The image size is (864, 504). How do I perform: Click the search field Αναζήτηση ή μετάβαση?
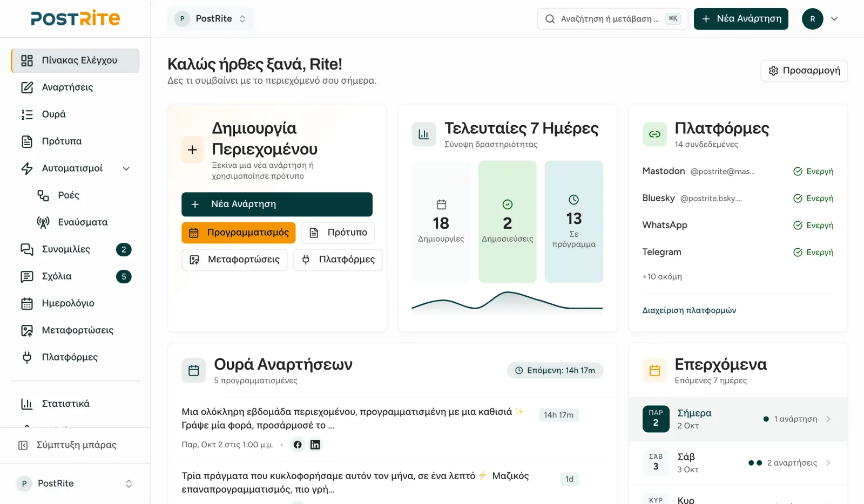(612, 19)
